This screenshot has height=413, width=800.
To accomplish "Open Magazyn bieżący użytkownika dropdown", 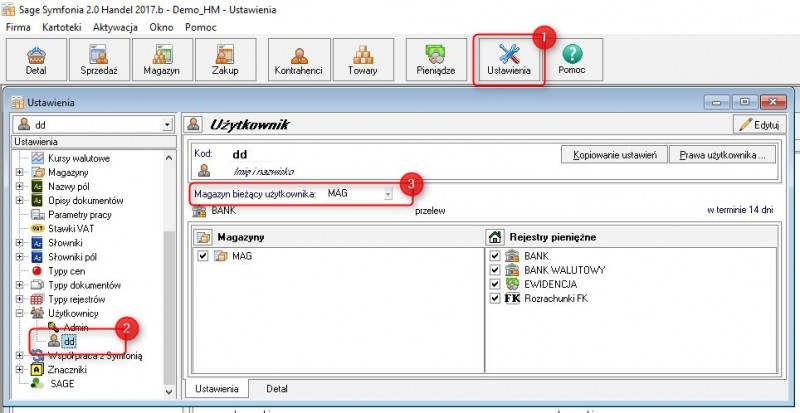I will (388, 194).
